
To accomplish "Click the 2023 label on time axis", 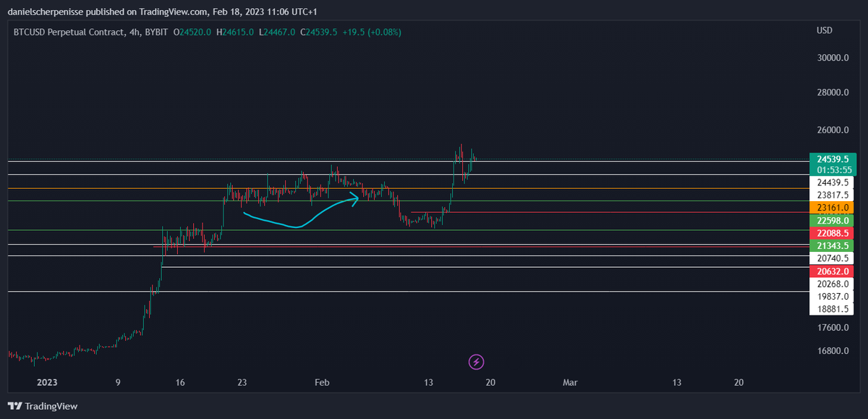I will 46,381.
